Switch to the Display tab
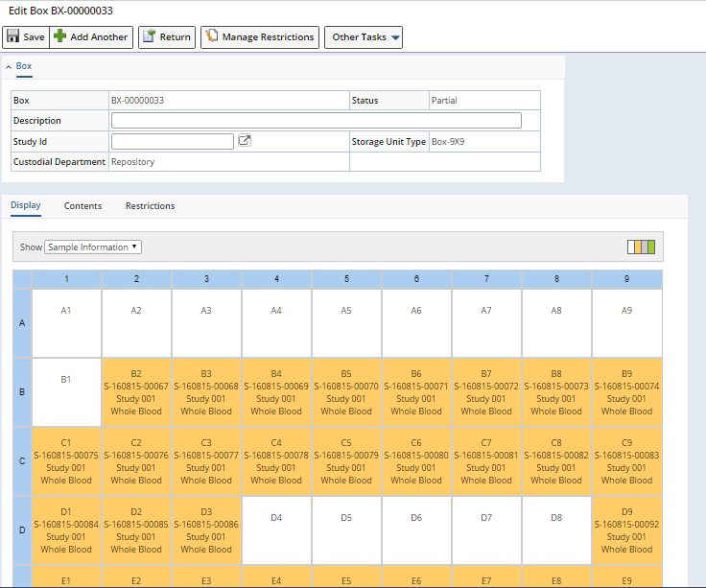Viewport: 706px width, 588px height. coord(26,205)
